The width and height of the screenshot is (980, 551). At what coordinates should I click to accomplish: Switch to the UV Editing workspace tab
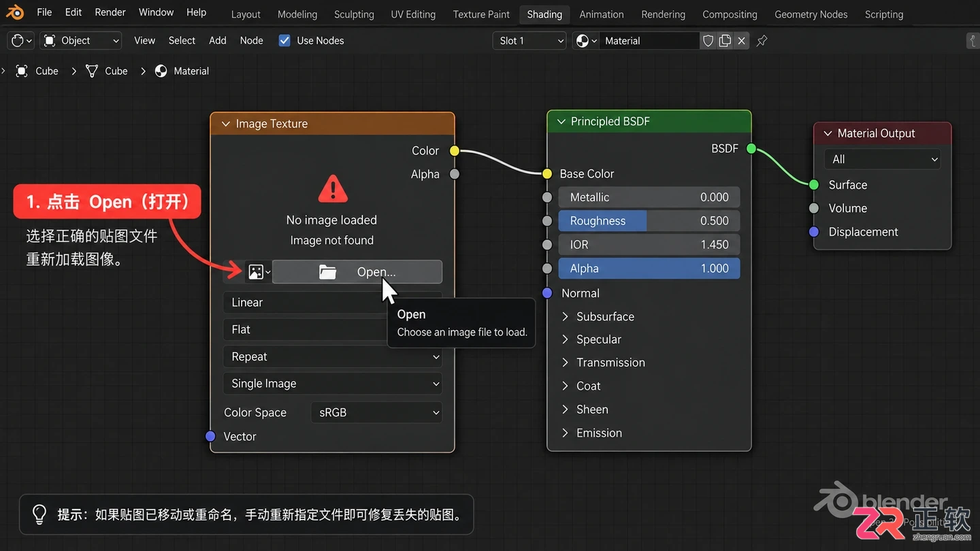tap(413, 14)
